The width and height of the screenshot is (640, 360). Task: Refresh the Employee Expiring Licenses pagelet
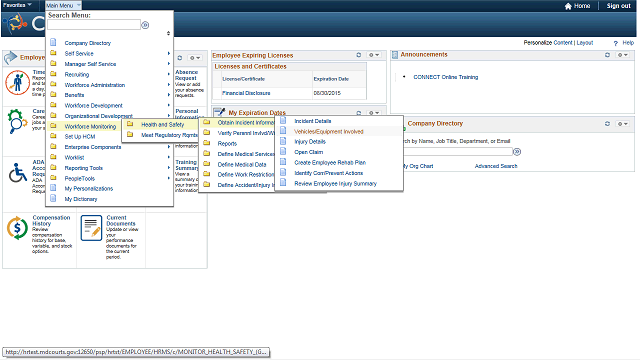click(x=359, y=55)
